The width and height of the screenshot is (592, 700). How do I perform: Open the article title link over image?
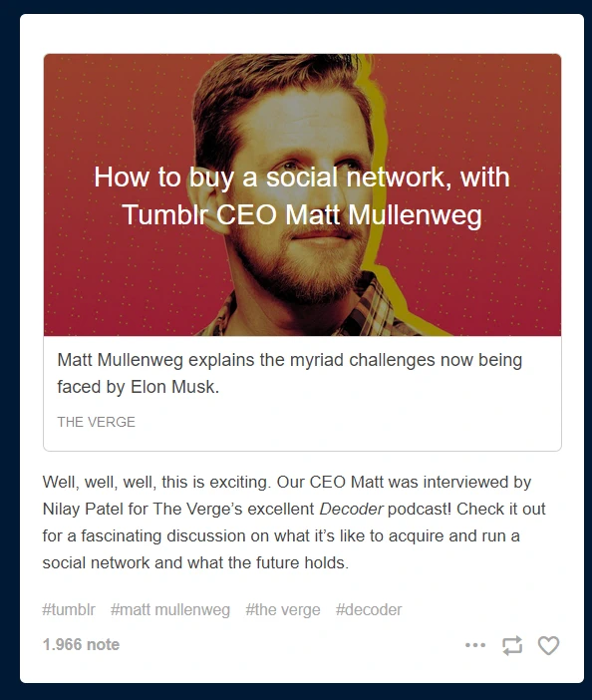(x=302, y=195)
